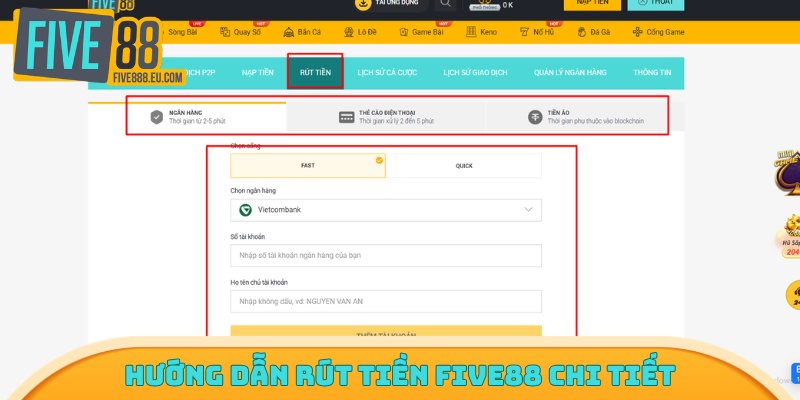Open the Đá Gà menu link
The image size is (800, 400).
[x=600, y=32]
